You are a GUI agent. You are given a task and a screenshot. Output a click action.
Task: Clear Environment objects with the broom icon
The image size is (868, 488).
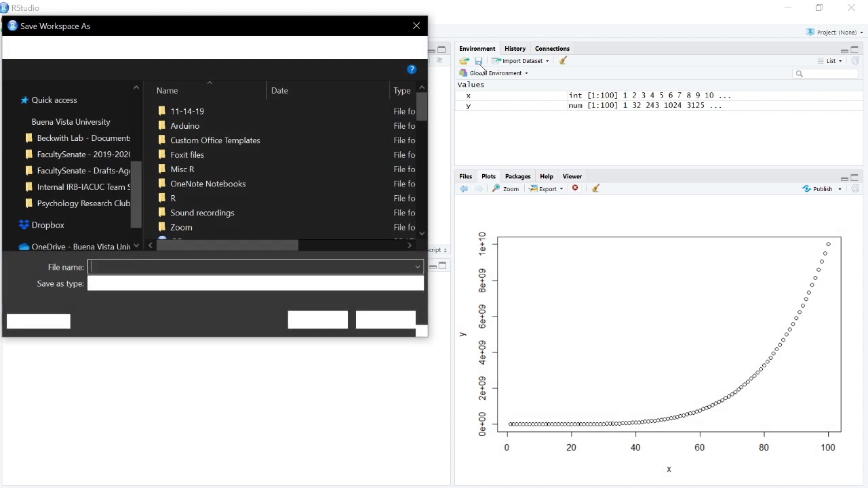[563, 61]
